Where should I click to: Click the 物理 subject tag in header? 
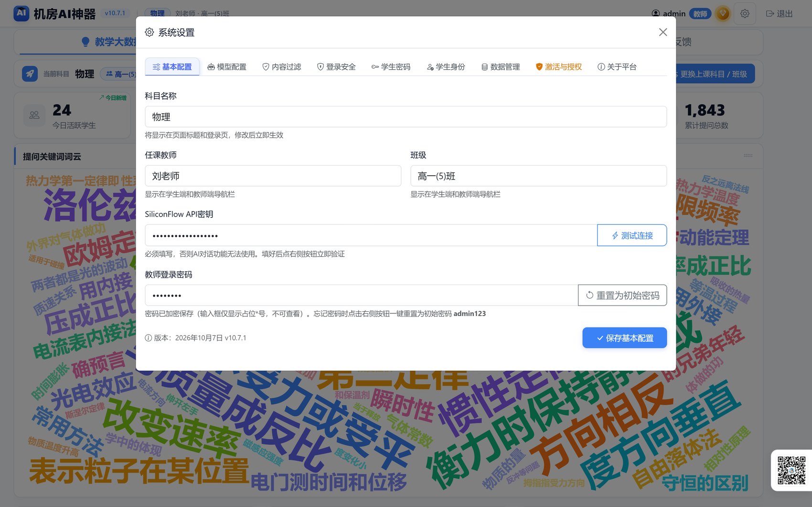click(157, 13)
